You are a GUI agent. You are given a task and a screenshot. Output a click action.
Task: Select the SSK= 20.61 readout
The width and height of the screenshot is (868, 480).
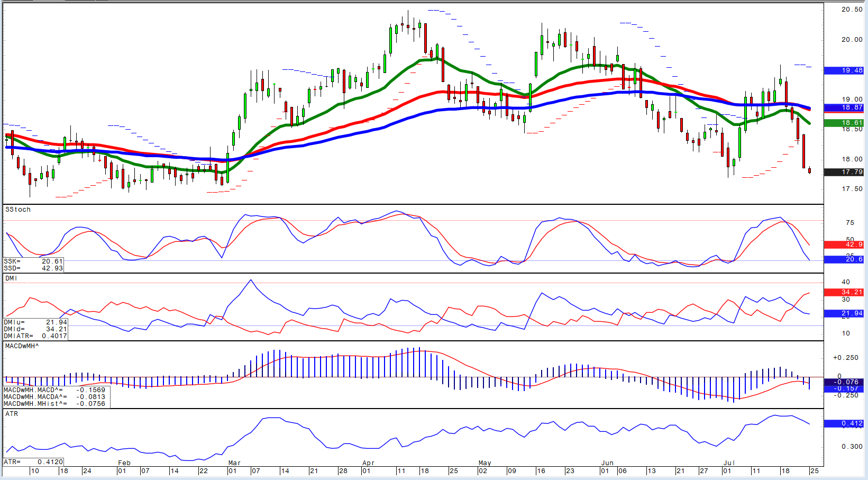pyautogui.click(x=33, y=261)
